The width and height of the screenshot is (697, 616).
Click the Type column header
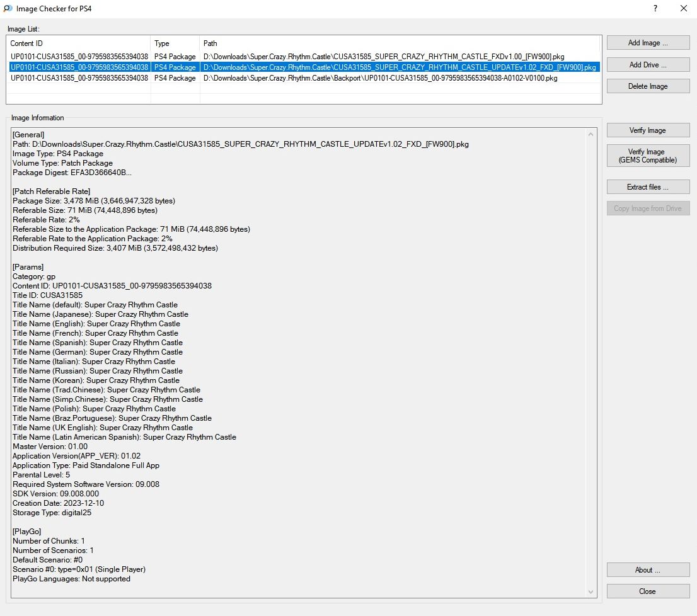[x=175, y=43]
